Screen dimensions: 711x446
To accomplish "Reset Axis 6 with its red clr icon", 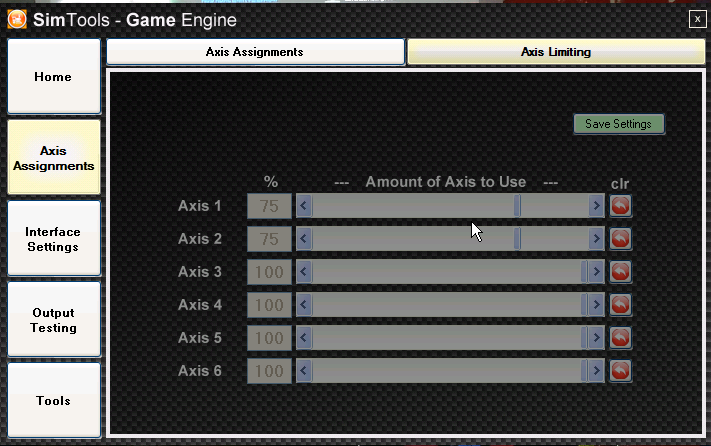I will pyautogui.click(x=620, y=371).
